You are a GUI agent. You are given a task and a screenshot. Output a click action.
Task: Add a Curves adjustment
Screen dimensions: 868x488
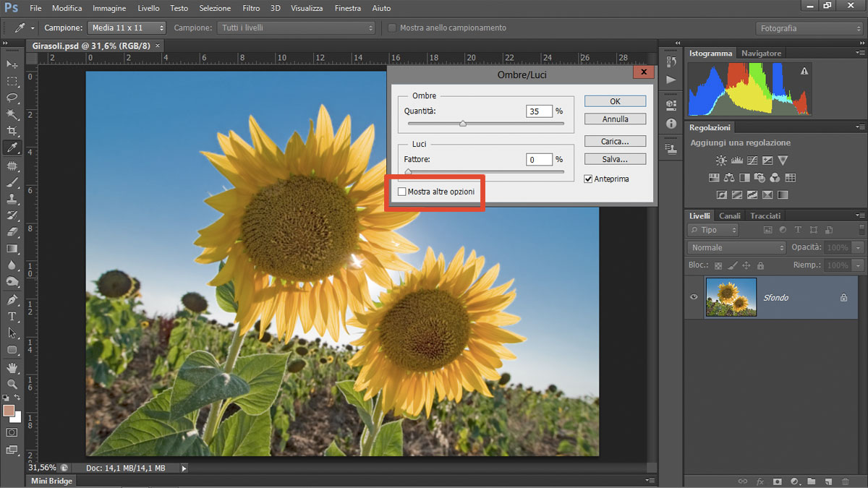[752, 160]
